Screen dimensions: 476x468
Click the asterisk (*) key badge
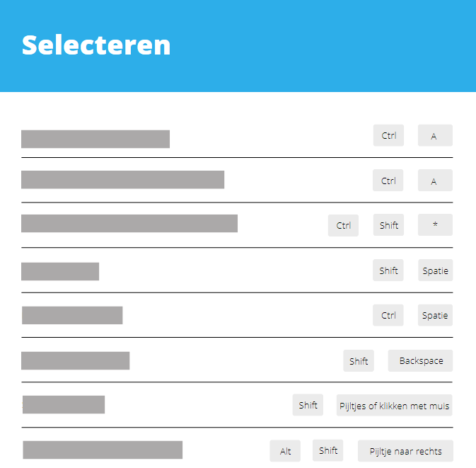tap(434, 225)
